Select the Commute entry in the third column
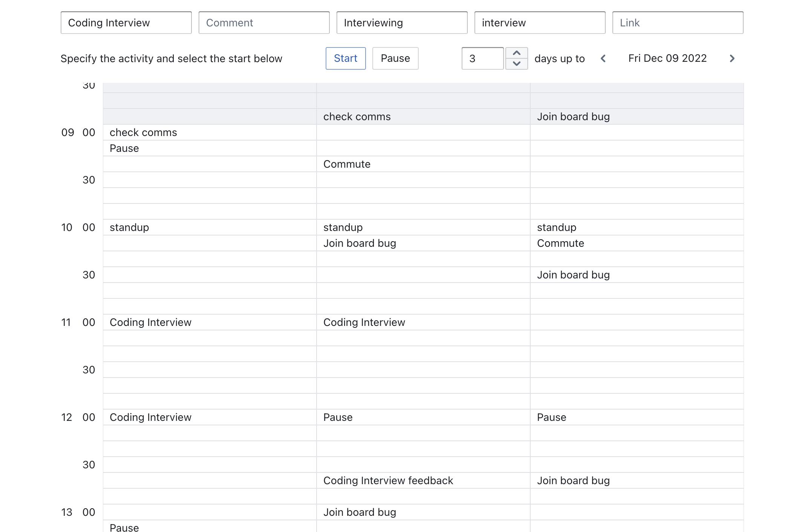 560,243
